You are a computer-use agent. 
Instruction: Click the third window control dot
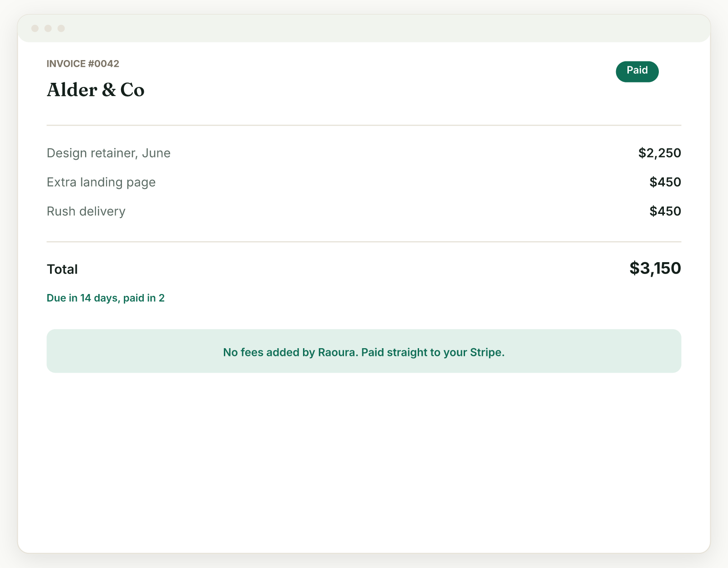pos(61,29)
